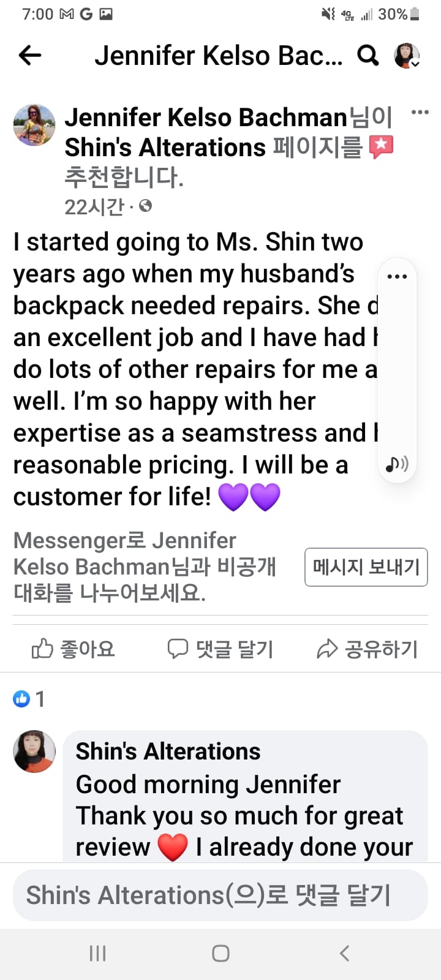
Task: Open post options three-dot menu
Action: point(420,112)
